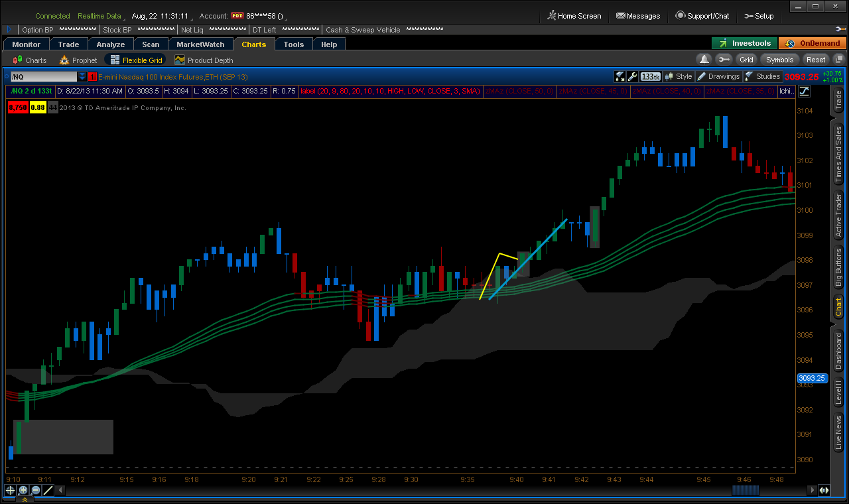849x504 pixels.
Task: Open the Studies menu
Action: [x=763, y=77]
